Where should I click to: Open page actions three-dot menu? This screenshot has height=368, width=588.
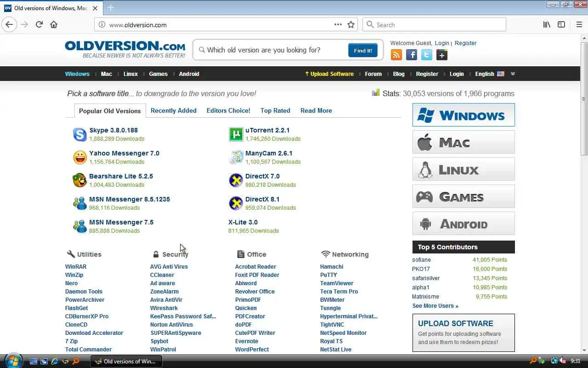click(x=338, y=25)
